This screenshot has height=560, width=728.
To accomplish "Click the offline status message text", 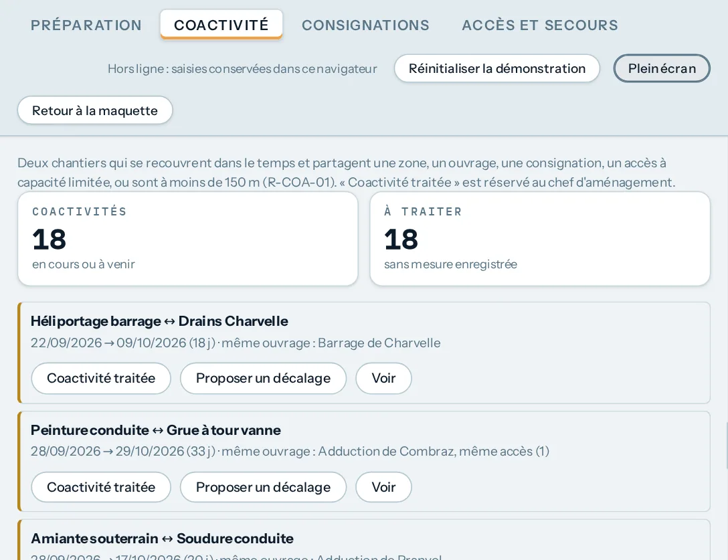I will point(242,69).
